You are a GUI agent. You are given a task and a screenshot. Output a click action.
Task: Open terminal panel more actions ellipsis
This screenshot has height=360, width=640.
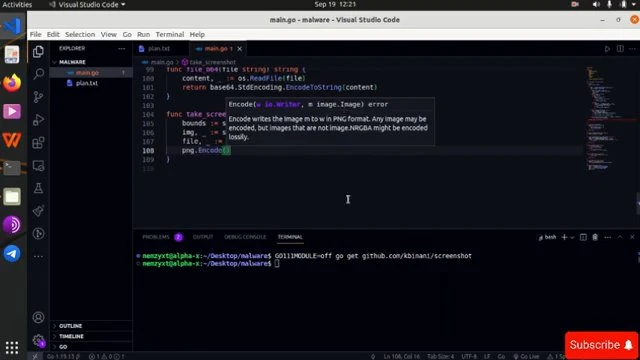(x=607, y=237)
